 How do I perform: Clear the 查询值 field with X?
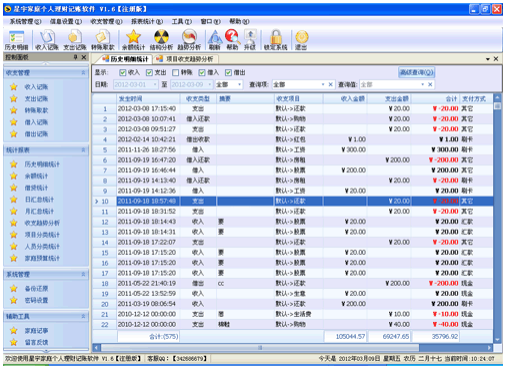click(430, 85)
